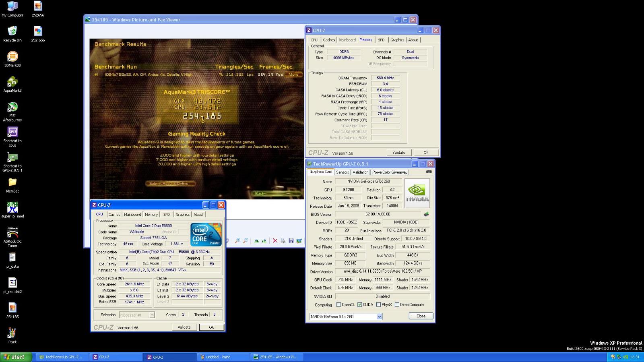Rotate image counterclockwise in Picture Viewer
The width and height of the screenshot is (644, 362).
264,241
